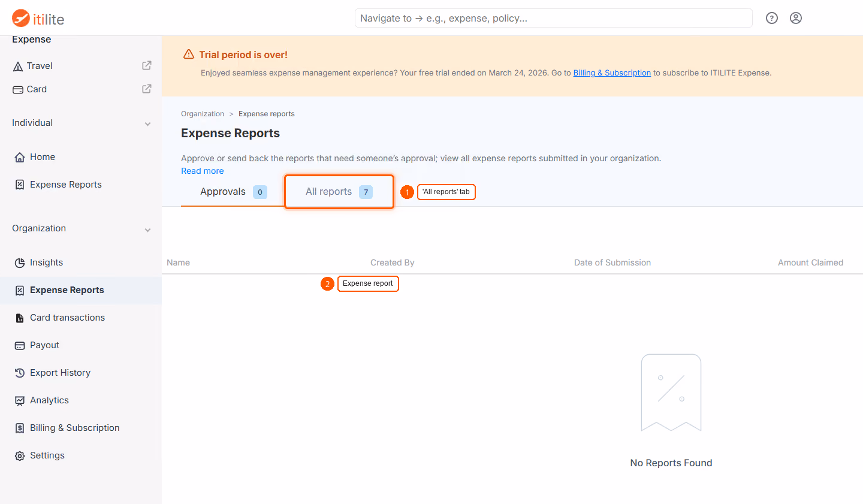
Task: Click the Approvals count badge
Action: coord(260,192)
